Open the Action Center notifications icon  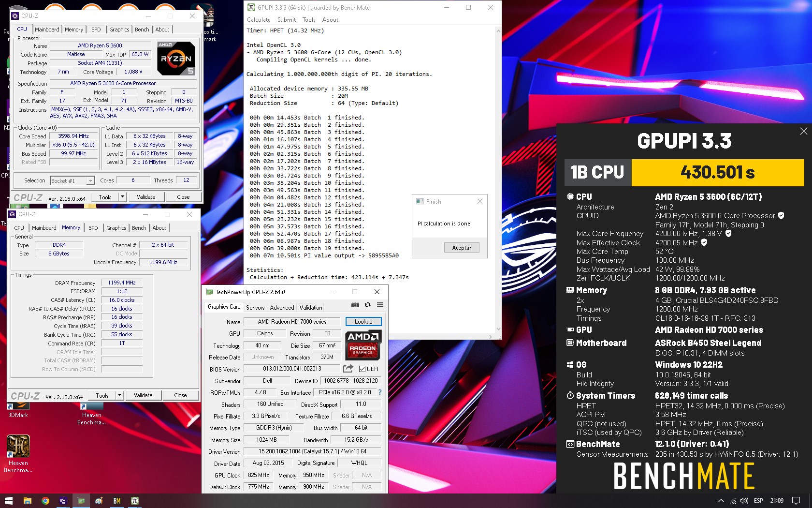[x=796, y=501]
